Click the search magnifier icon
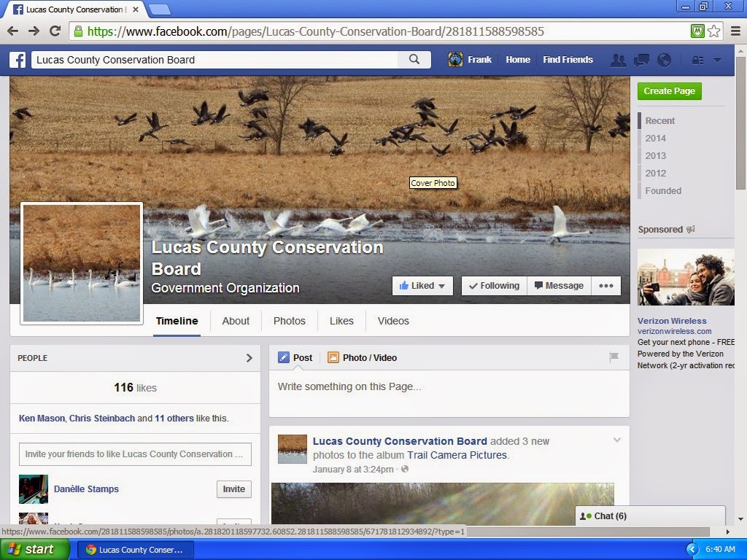747x560 pixels. click(414, 60)
